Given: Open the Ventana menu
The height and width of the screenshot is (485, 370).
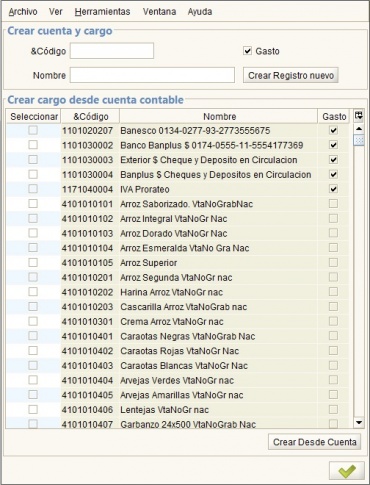Looking at the screenshot, I should [x=159, y=12].
